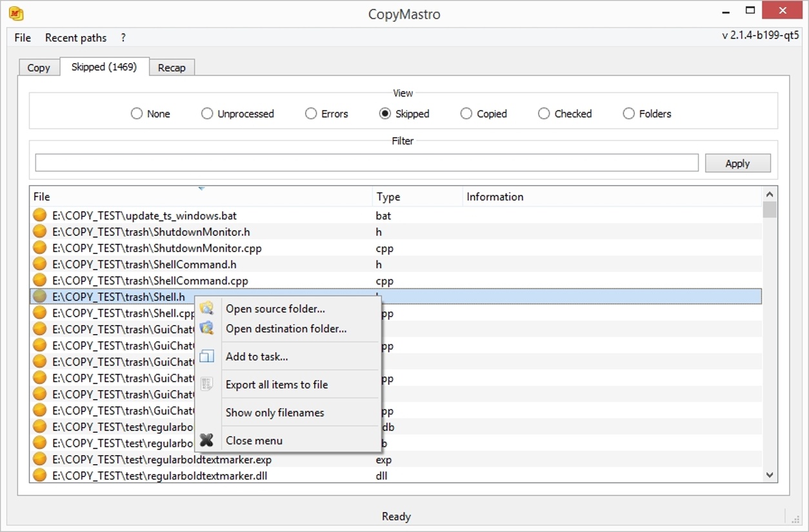Click orange status icon beside update_ts_windows.bat
Viewport: 809px width, 532px height.
[40, 215]
